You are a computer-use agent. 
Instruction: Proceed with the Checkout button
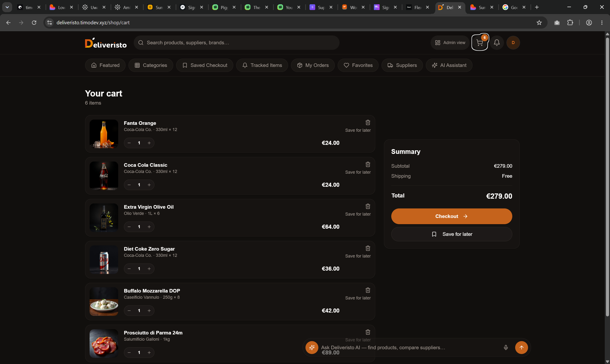(452, 216)
